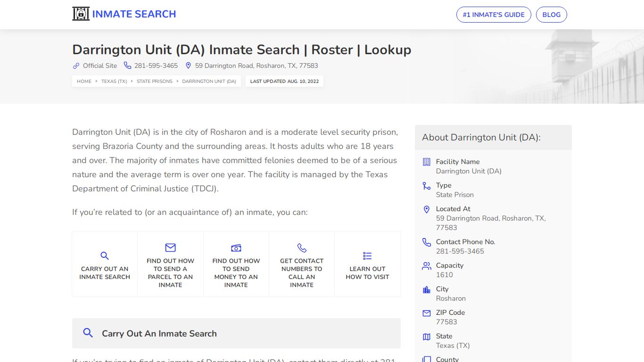Select the sidebar value Darrington Unit (DA)
644x362 pixels.
tap(469, 171)
